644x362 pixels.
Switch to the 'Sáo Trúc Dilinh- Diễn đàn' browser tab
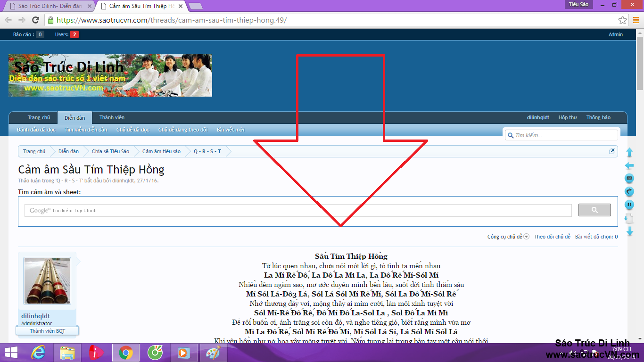click(x=50, y=6)
